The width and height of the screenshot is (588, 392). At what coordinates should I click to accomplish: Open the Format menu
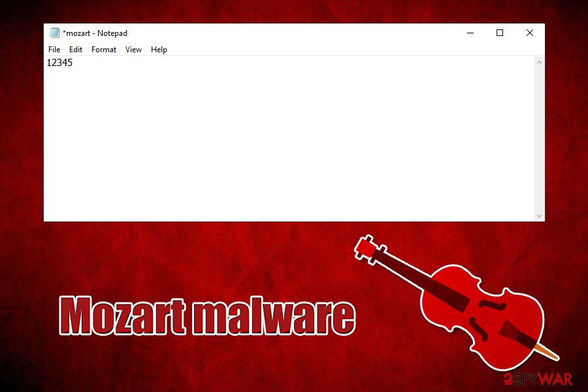(x=103, y=50)
